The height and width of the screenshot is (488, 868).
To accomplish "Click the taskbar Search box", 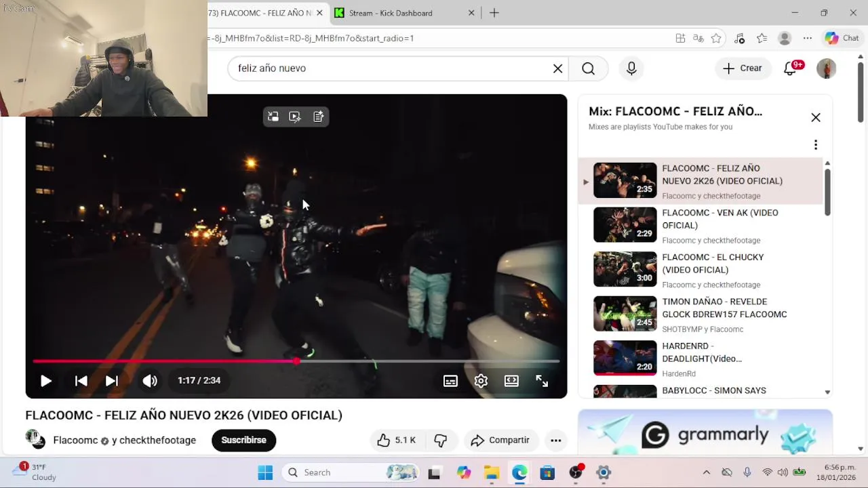I will (350, 472).
